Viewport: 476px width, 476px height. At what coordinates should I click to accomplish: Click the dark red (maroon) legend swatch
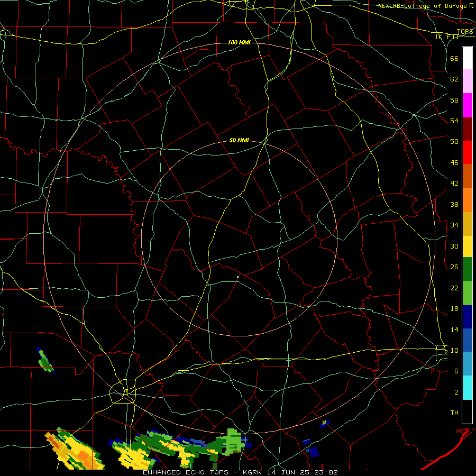tap(467, 129)
